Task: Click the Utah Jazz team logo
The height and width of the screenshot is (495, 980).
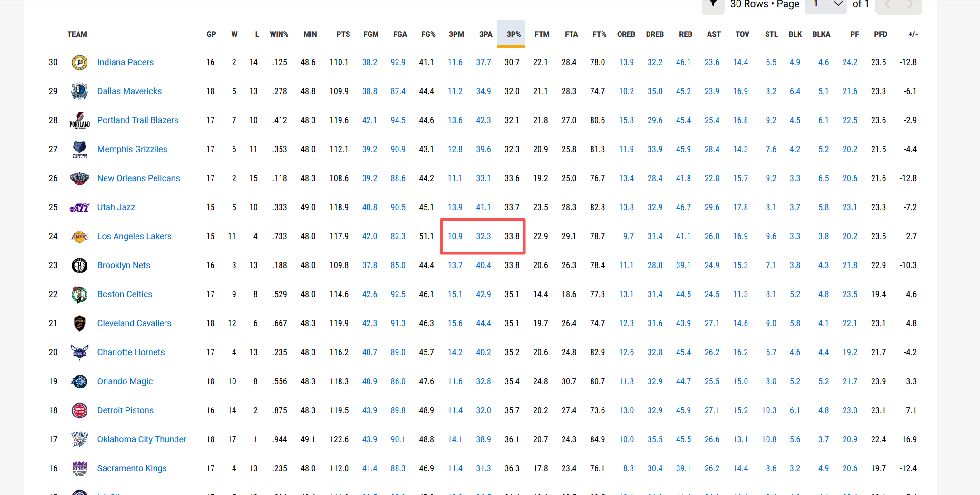Action: 79,207
